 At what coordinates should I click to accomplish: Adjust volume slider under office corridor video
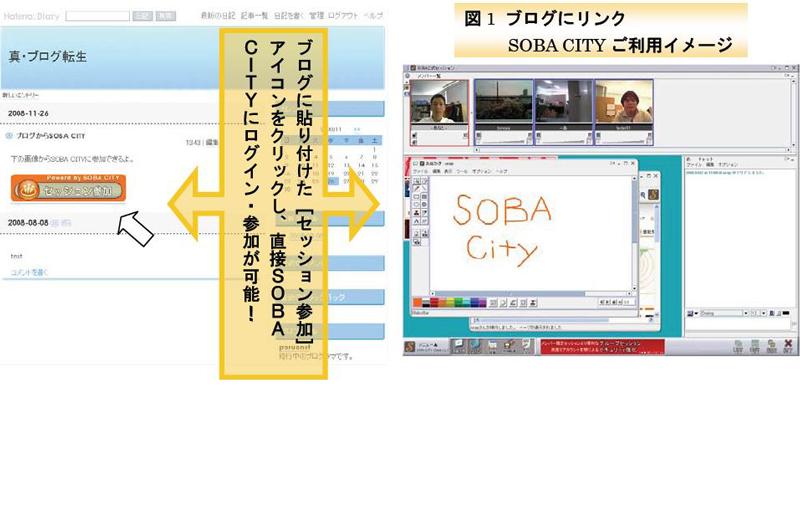(564, 141)
